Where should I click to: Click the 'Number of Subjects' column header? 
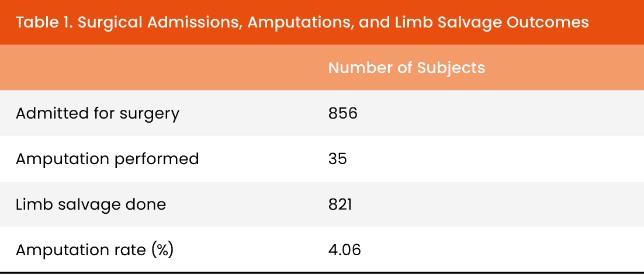406,68
